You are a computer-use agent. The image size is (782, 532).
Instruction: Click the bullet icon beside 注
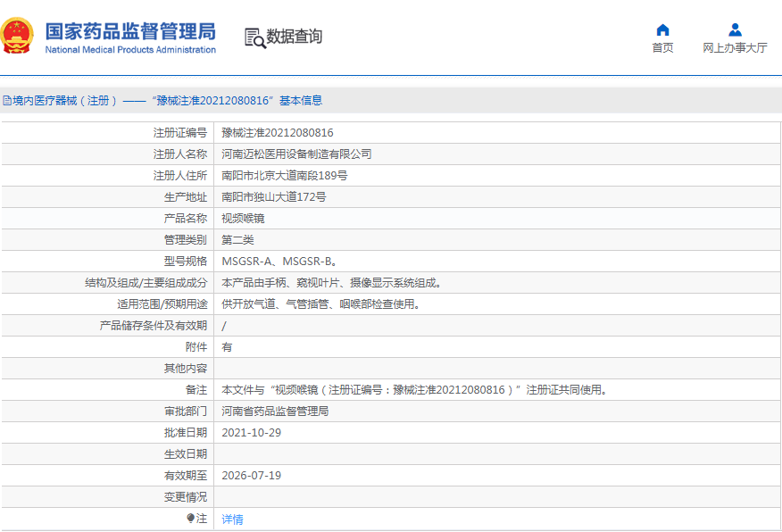(190, 518)
